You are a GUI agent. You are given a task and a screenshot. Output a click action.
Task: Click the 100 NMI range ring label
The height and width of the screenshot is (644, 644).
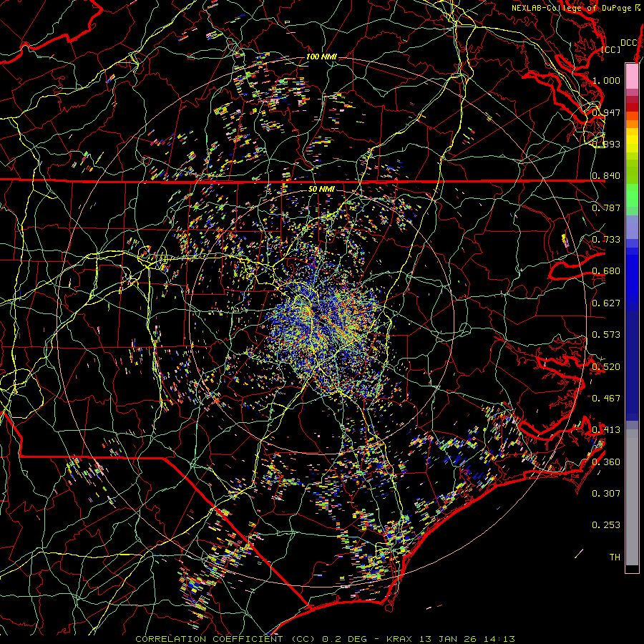pyautogui.click(x=321, y=57)
